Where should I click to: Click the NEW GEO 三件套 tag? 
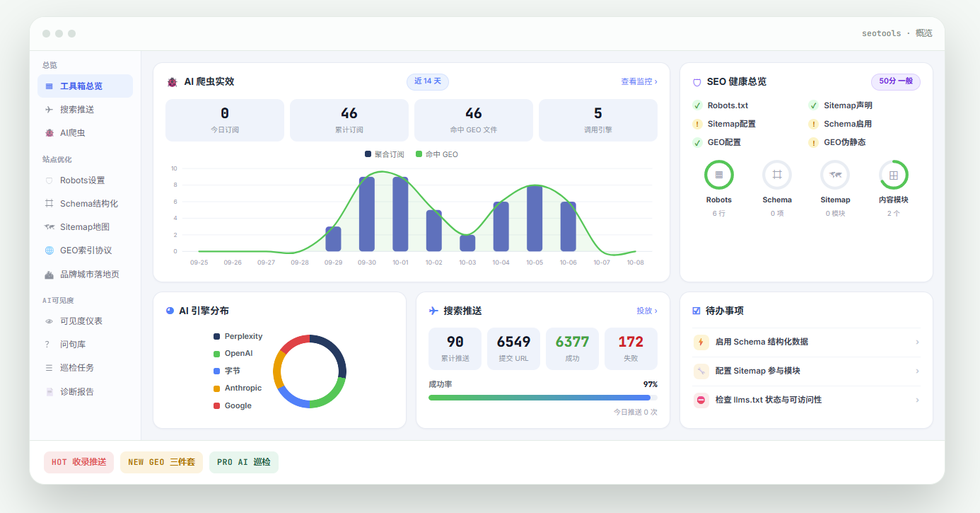click(161, 462)
